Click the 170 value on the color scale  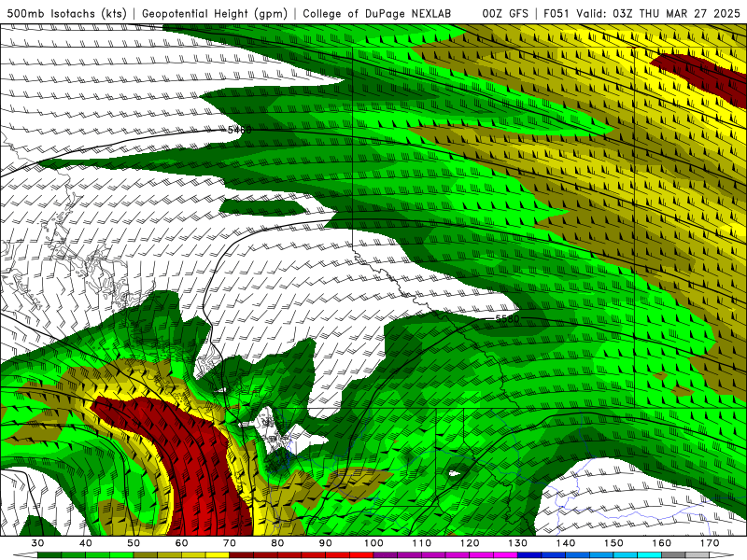pos(710,543)
